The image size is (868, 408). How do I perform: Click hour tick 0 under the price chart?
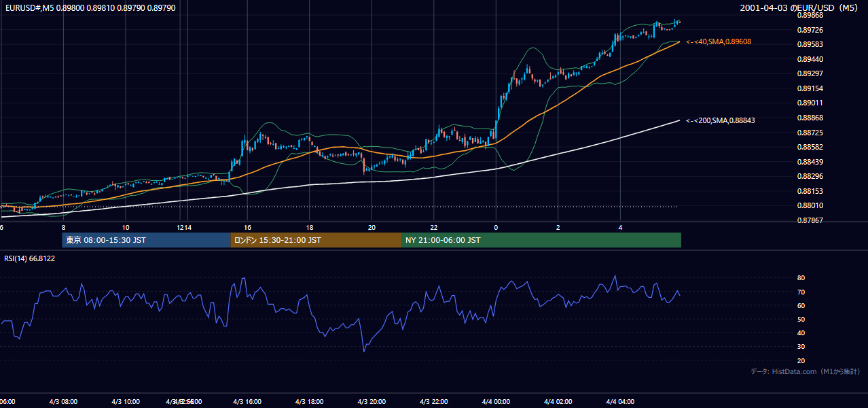tap(496, 227)
